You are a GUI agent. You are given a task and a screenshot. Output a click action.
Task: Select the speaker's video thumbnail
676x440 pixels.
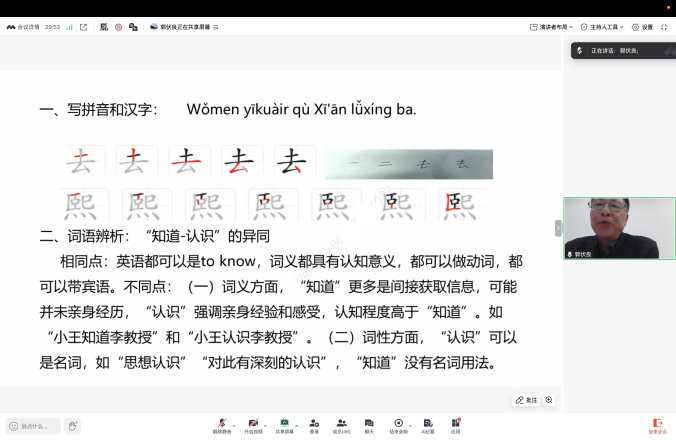[x=611, y=228]
